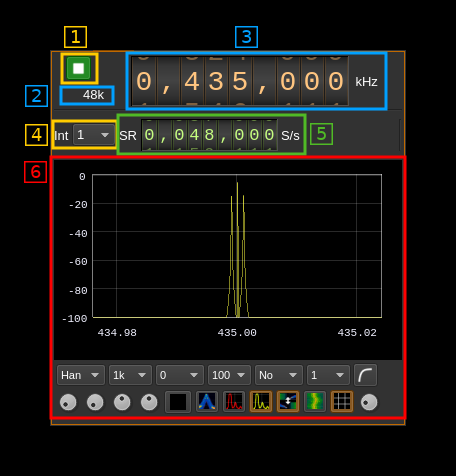The height and width of the screenshot is (476, 456).
Task: Click the leading '0' digit of sample rate
Action: tap(149, 135)
